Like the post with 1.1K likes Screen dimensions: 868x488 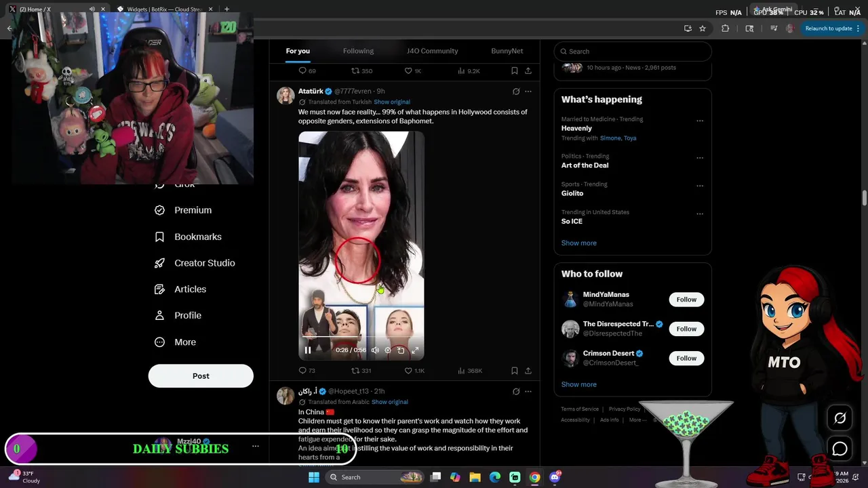click(x=414, y=371)
